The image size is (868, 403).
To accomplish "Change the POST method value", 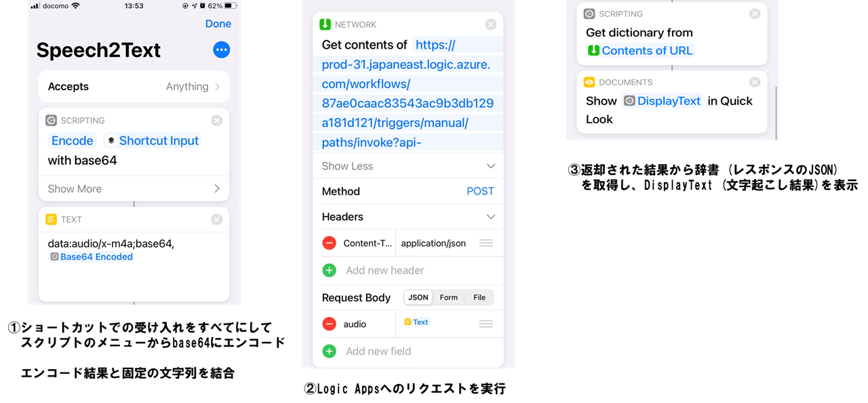I will click(480, 191).
